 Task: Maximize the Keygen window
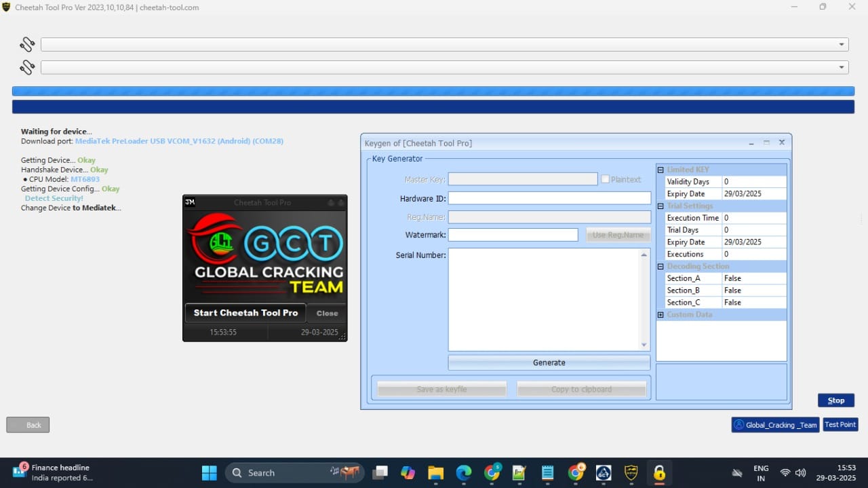(766, 143)
